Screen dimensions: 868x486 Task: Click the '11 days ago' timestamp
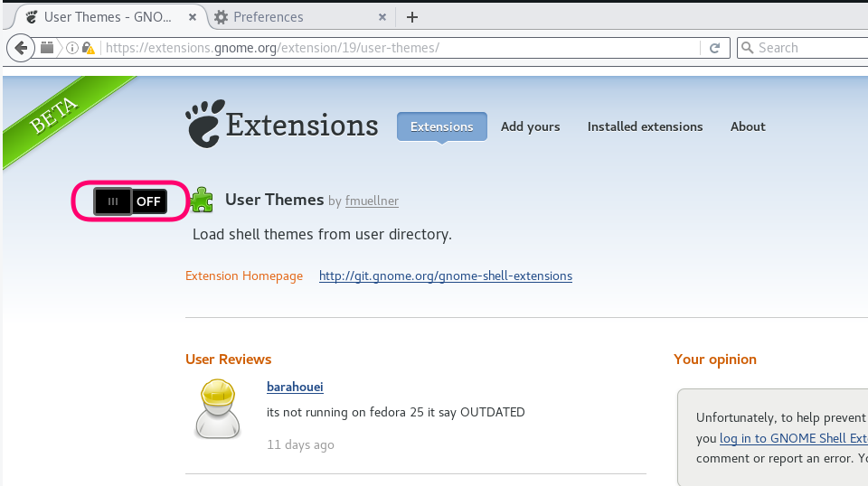click(x=300, y=444)
